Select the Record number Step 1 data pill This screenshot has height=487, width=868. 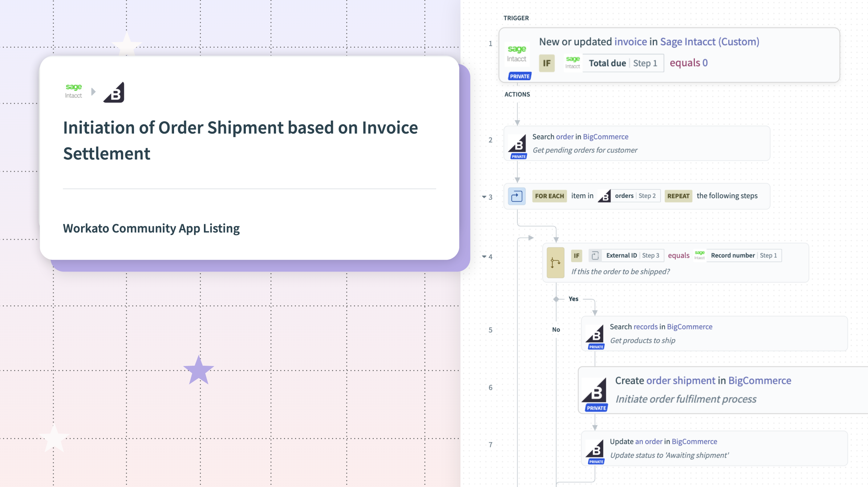pyautogui.click(x=744, y=256)
